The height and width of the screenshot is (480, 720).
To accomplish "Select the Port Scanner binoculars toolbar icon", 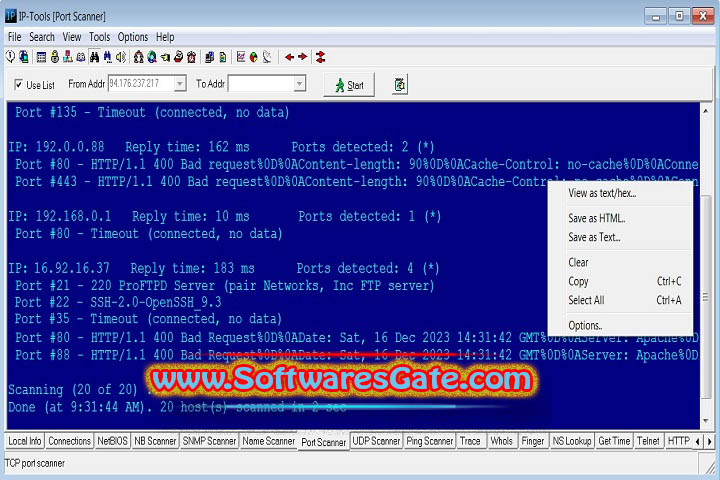I will point(95,57).
